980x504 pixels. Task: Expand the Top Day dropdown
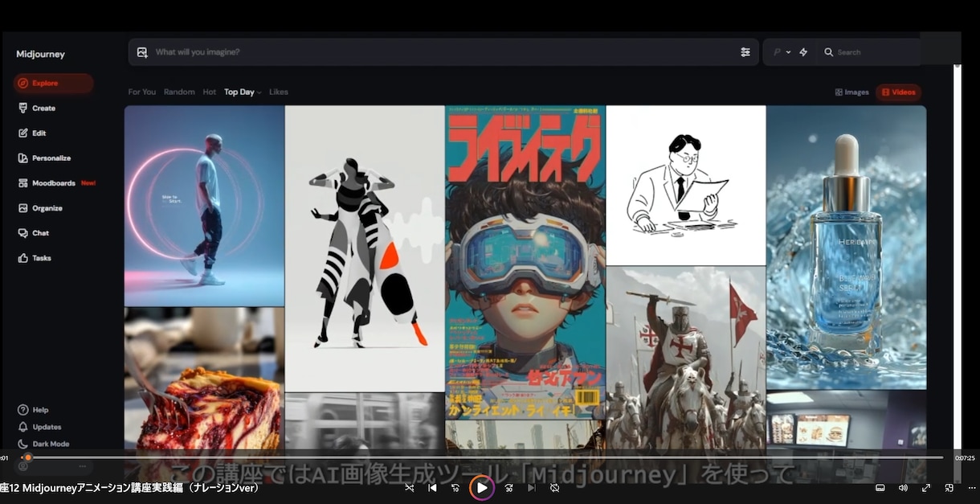tap(243, 92)
